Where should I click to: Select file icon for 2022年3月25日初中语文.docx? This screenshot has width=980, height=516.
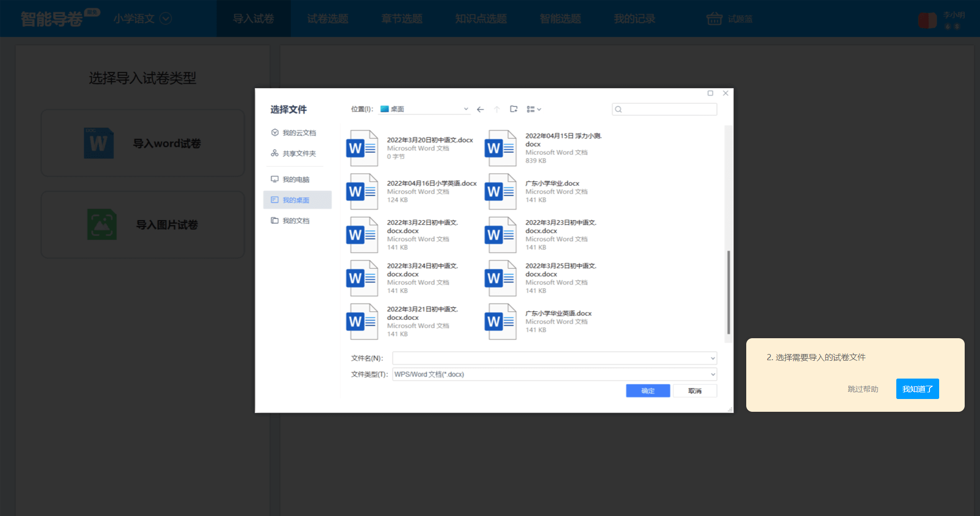501,278
